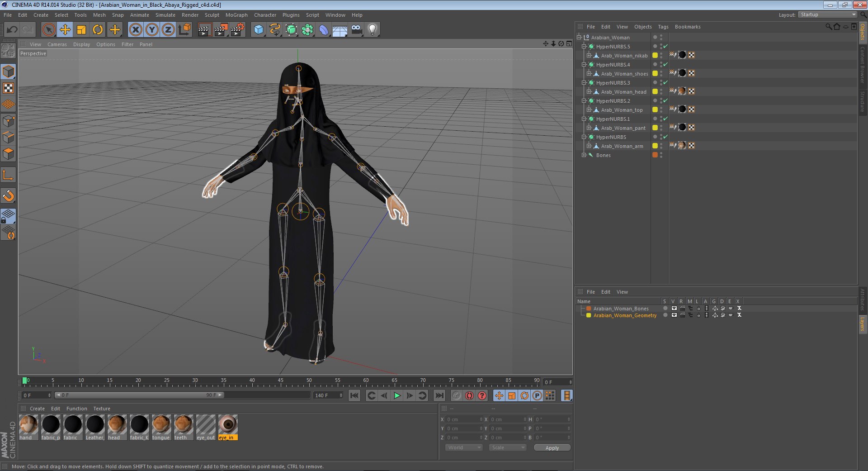Toggle the Snap magnet icon

[8, 195]
